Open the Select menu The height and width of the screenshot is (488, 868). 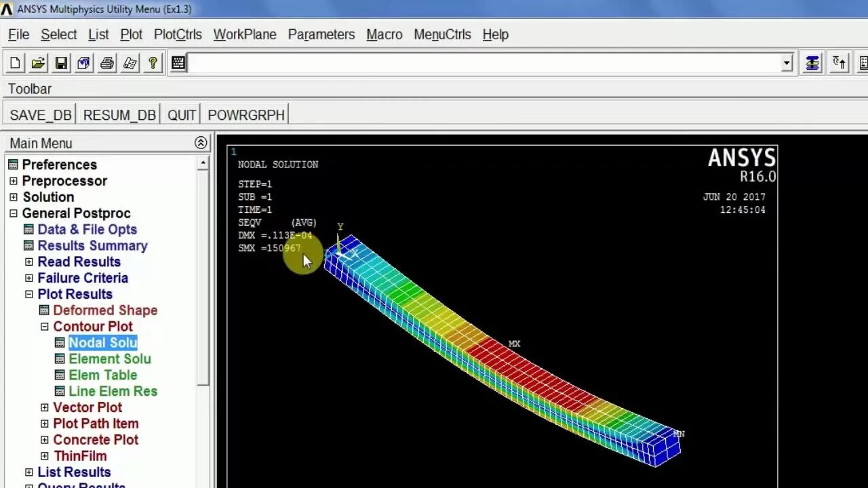(x=58, y=35)
